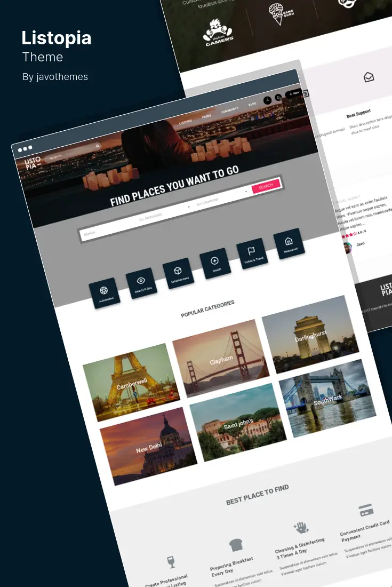Click the Best Support title in back page
Image resolution: width=392 pixels, height=587 pixels.
pyautogui.click(x=358, y=114)
